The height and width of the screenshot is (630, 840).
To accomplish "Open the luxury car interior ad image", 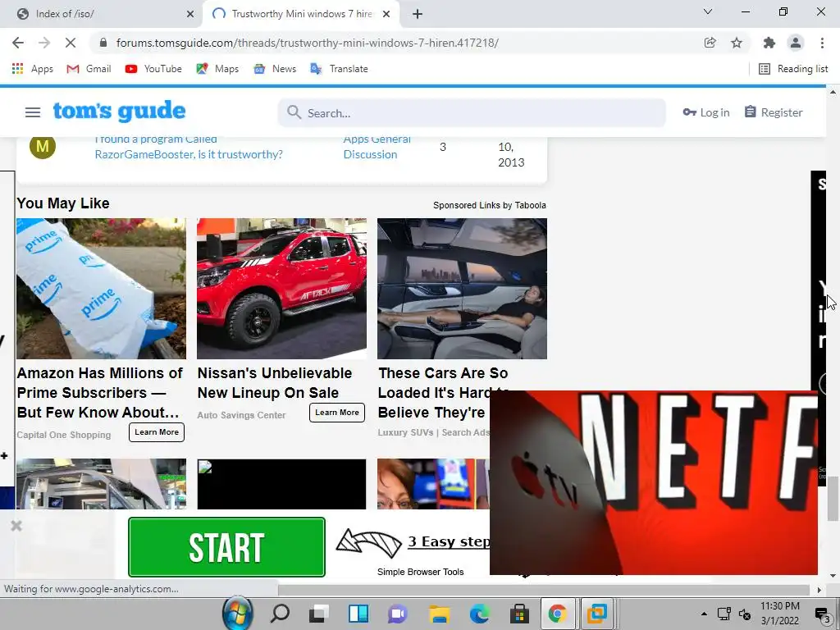I will (x=463, y=288).
